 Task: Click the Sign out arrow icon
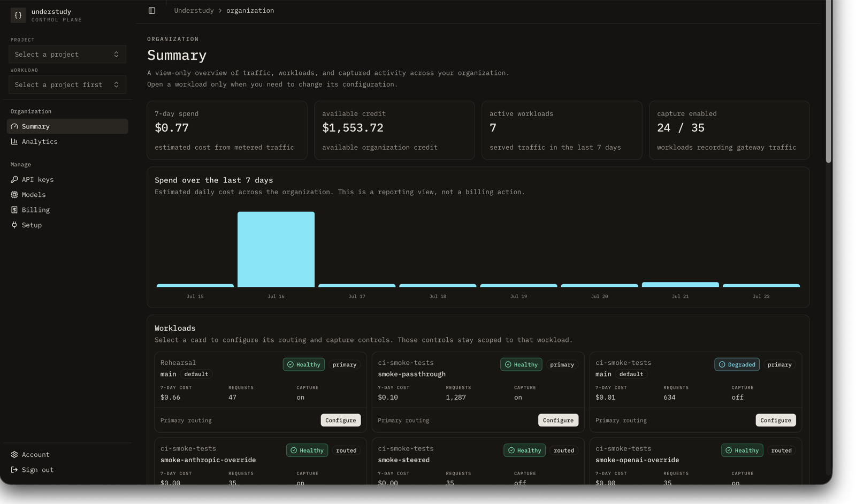(x=14, y=470)
